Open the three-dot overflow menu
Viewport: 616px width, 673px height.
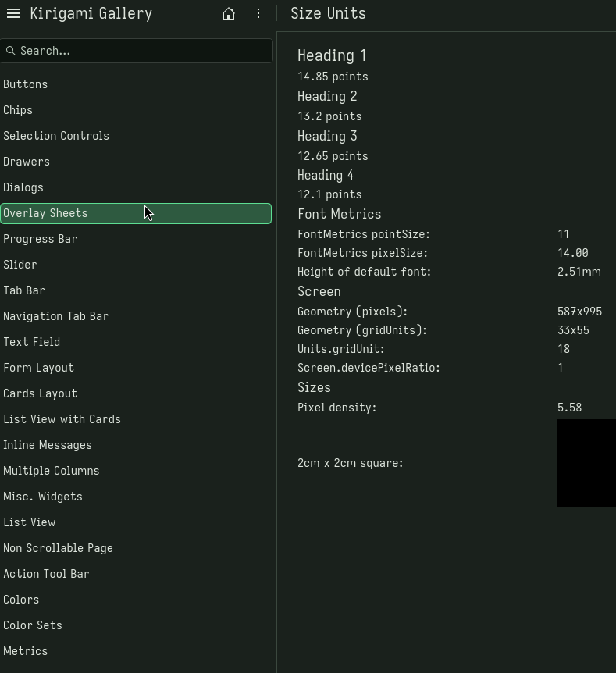(x=258, y=13)
